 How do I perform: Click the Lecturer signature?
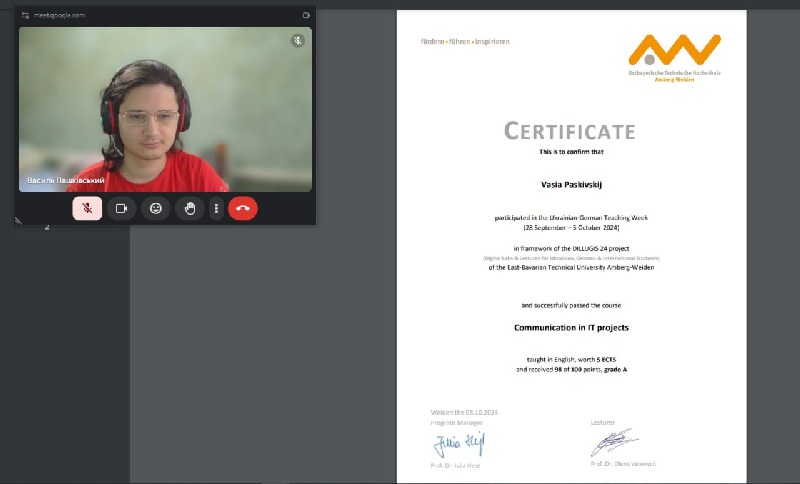tap(613, 441)
